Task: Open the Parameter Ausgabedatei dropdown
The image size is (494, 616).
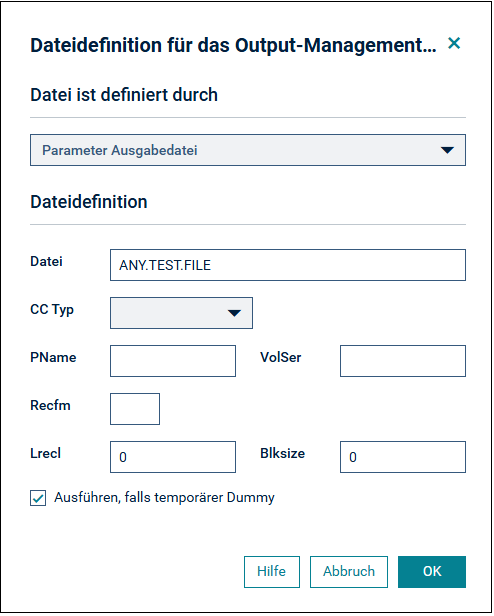Action: (x=248, y=150)
